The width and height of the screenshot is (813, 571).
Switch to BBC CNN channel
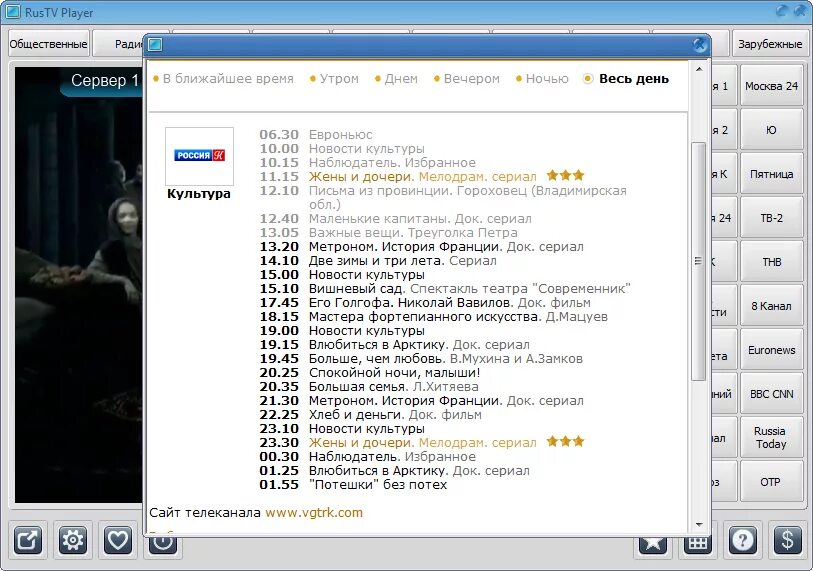pos(772,394)
